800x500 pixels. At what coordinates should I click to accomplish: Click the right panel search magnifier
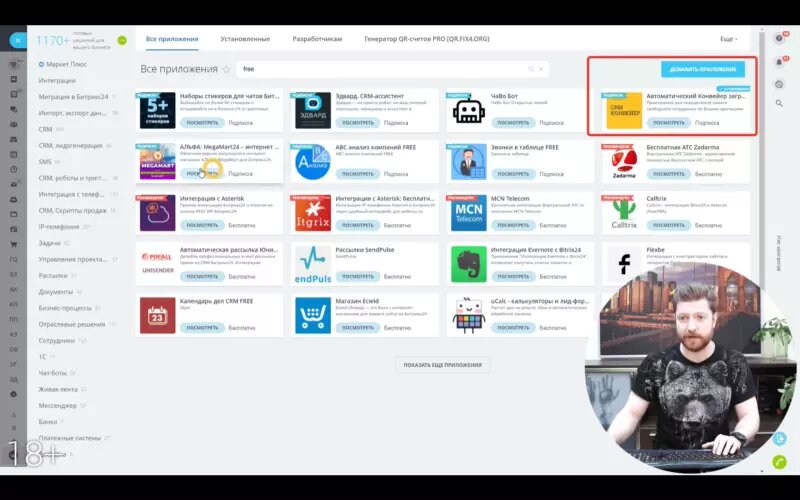(x=779, y=103)
